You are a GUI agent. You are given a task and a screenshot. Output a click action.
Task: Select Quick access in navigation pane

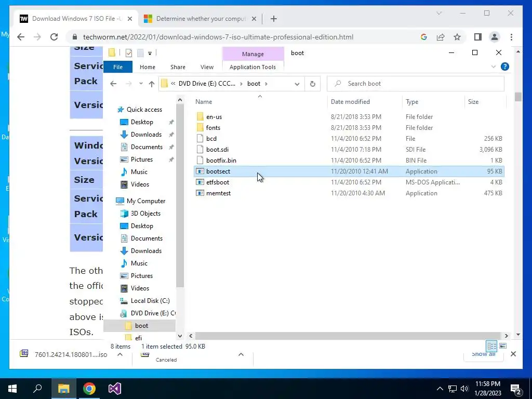(x=144, y=110)
